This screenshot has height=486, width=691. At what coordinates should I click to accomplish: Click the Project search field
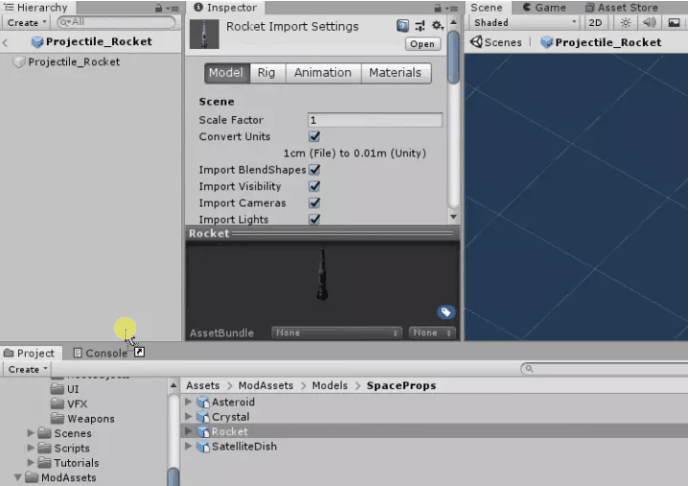tap(605, 369)
